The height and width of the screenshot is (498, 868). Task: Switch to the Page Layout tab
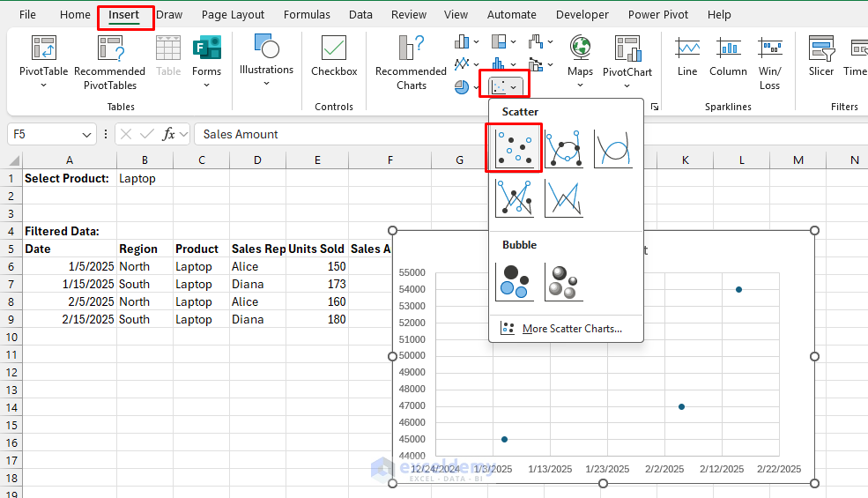233,15
